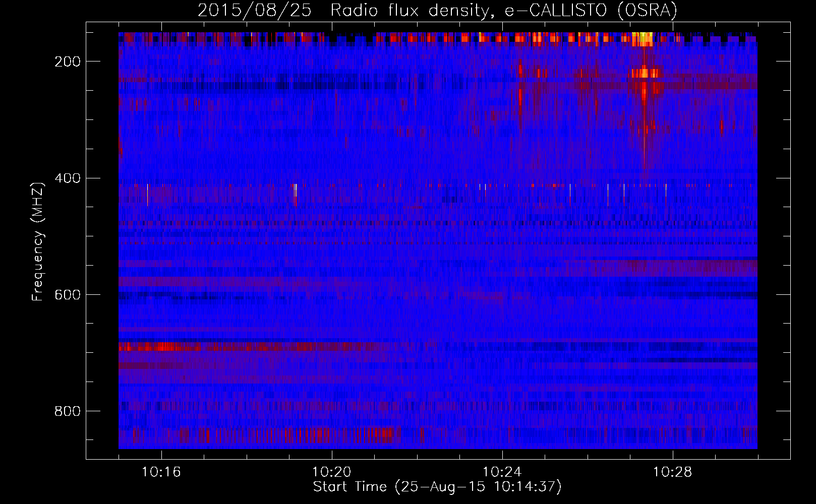
Task: Click the '10:16' time axis label
Action: 161,472
